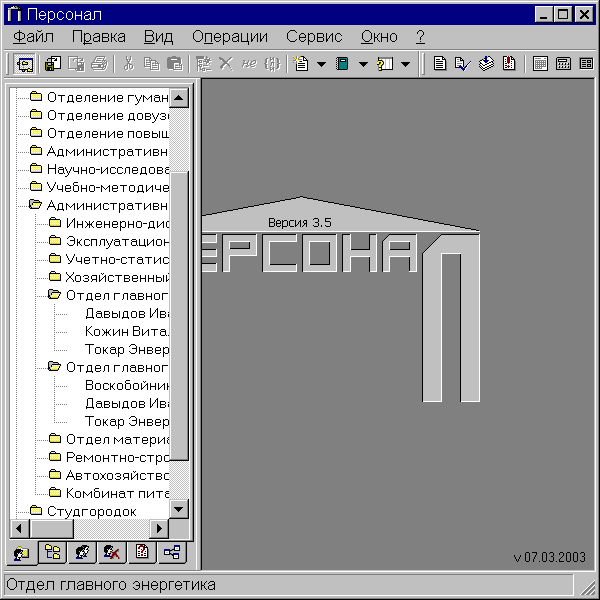Click the tree's vertical scrollbar down arrow
The width and height of the screenshot is (600, 600).
point(180,509)
